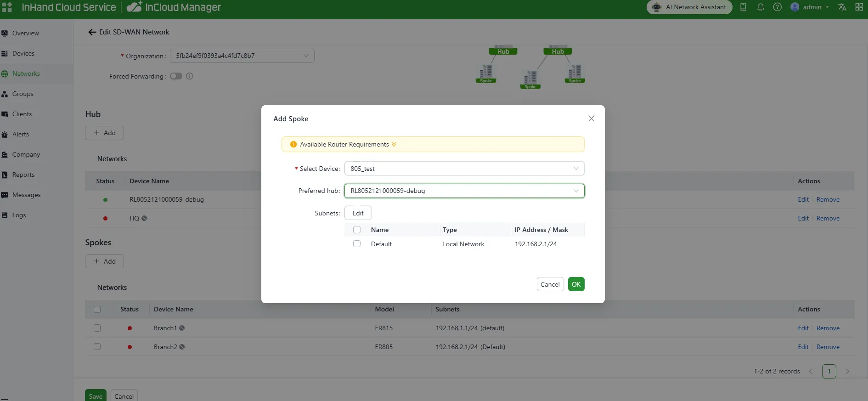Add a new Spoke
This screenshot has height=401, width=868.
point(104,261)
